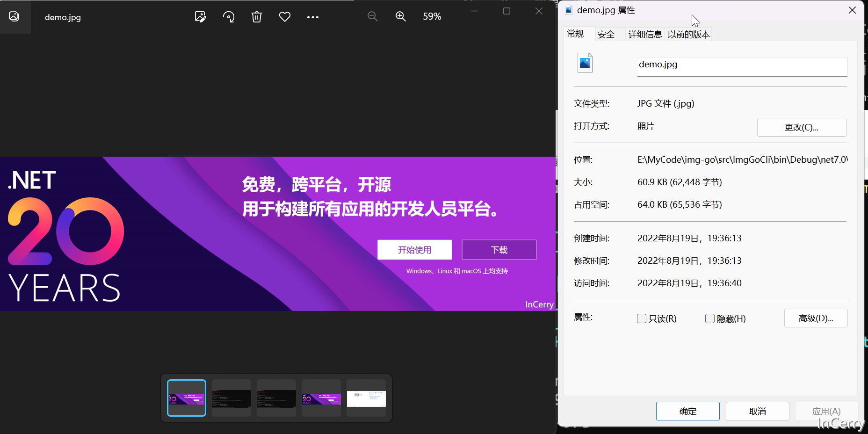Confirm with the 确定 button
Viewport: 868px width, 434px height.
click(687, 411)
